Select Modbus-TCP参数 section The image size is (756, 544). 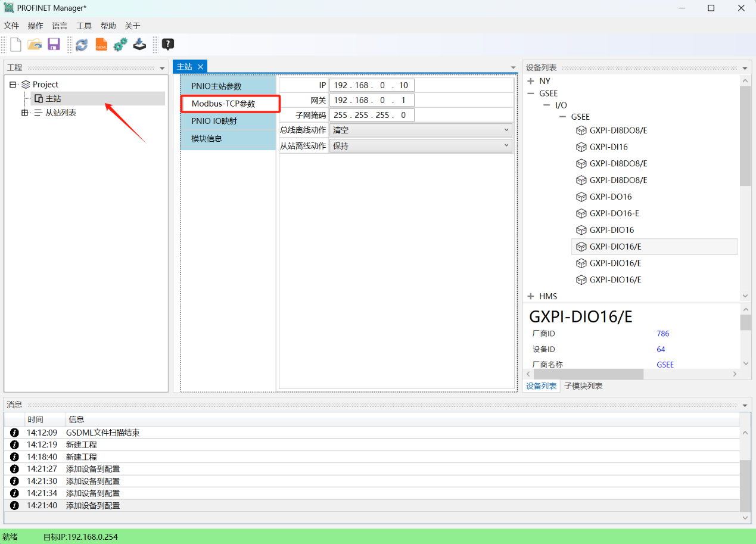click(229, 104)
